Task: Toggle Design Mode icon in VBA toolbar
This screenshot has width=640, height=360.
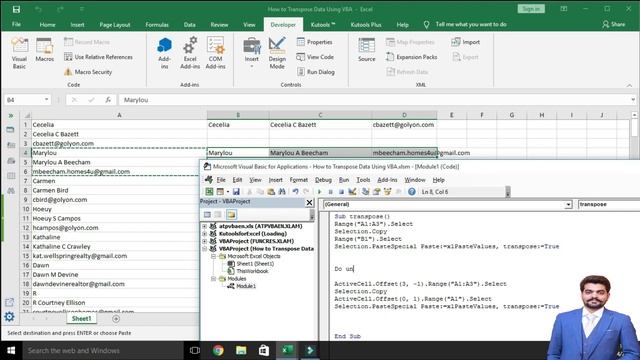Action: click(x=353, y=191)
